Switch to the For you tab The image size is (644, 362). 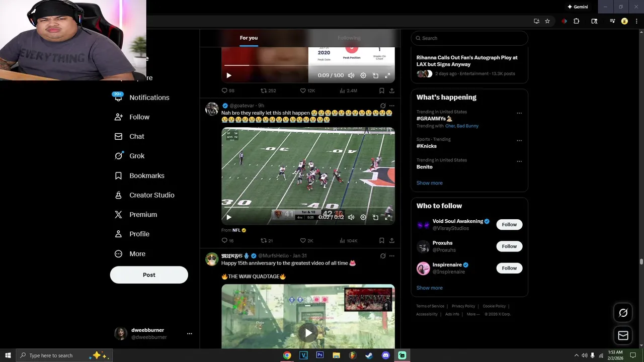point(249,38)
